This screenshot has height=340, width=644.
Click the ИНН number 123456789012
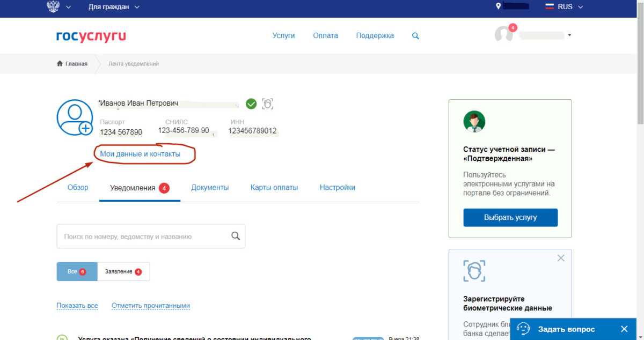tap(253, 131)
